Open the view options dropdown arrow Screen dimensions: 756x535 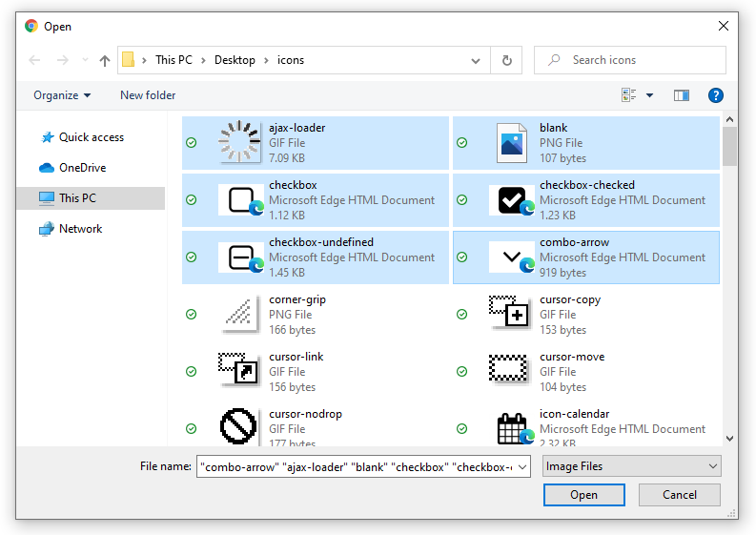[649, 95]
